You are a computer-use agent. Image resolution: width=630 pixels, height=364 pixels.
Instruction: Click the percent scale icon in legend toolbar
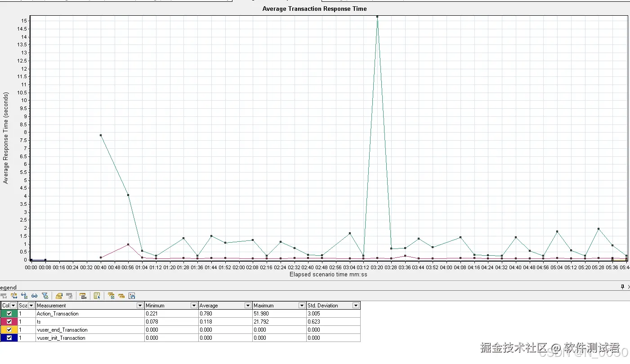[x=14, y=296]
